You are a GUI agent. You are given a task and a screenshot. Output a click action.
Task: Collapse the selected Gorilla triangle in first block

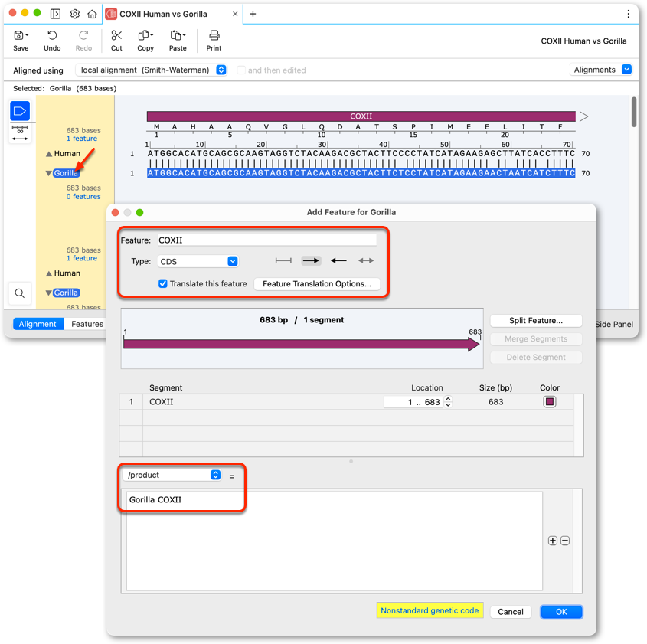coord(49,173)
